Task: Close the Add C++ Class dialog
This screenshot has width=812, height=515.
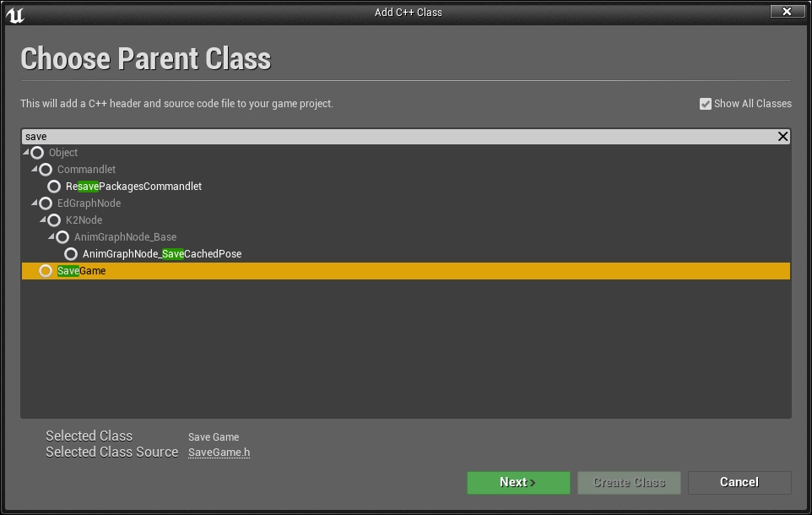Action: 788,12
